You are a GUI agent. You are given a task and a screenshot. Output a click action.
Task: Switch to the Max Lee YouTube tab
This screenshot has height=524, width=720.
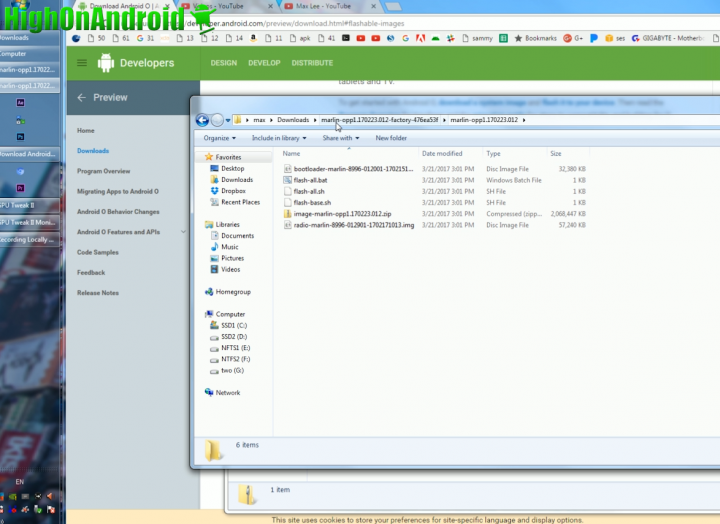click(x=320, y=6)
